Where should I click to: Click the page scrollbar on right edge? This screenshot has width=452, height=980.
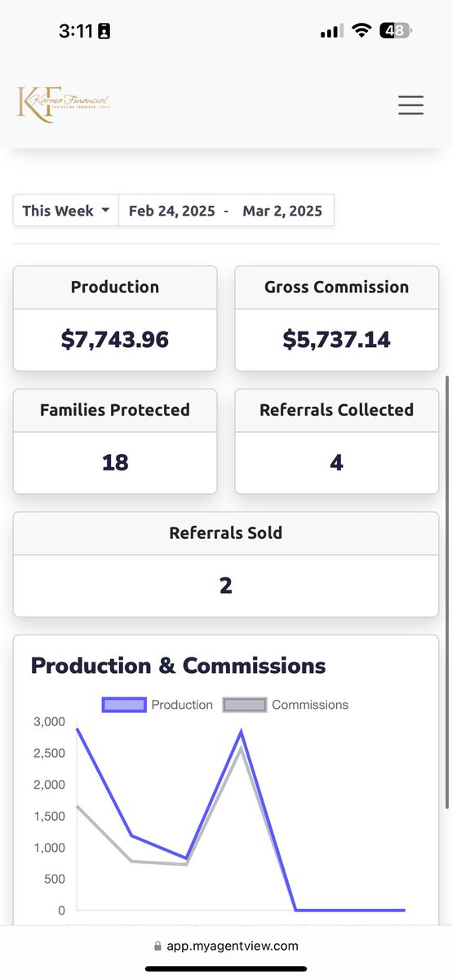tap(446, 592)
